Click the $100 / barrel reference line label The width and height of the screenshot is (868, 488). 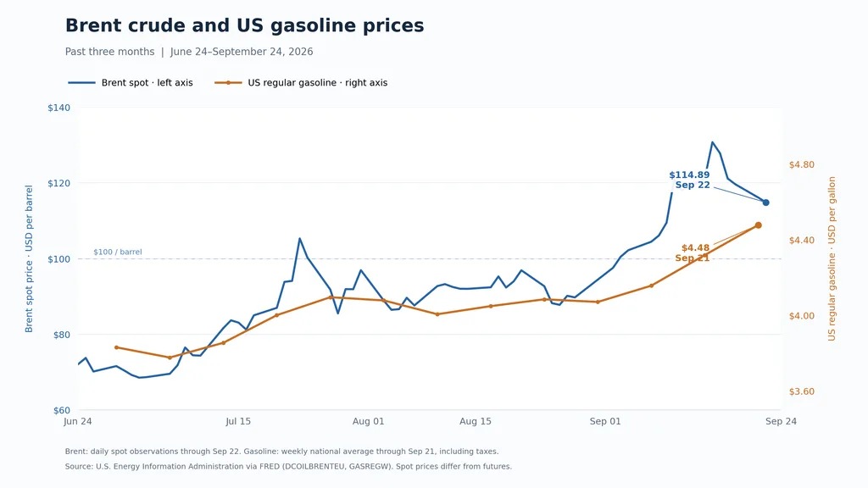pos(117,252)
